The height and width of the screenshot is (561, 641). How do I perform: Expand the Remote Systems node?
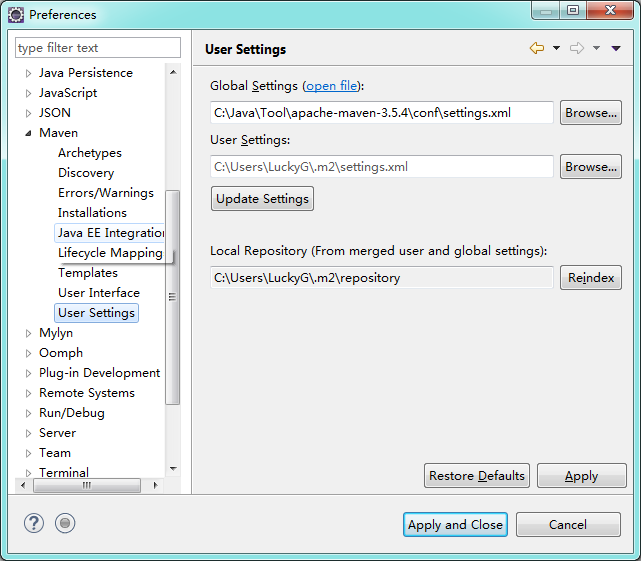click(28, 393)
